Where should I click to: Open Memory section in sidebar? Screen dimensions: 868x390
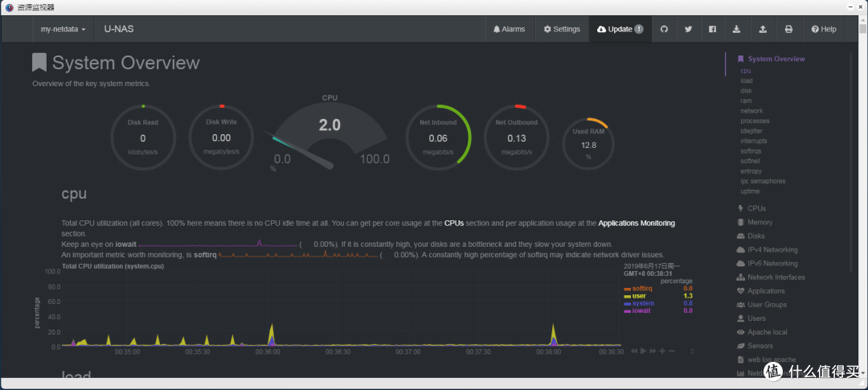(x=759, y=222)
